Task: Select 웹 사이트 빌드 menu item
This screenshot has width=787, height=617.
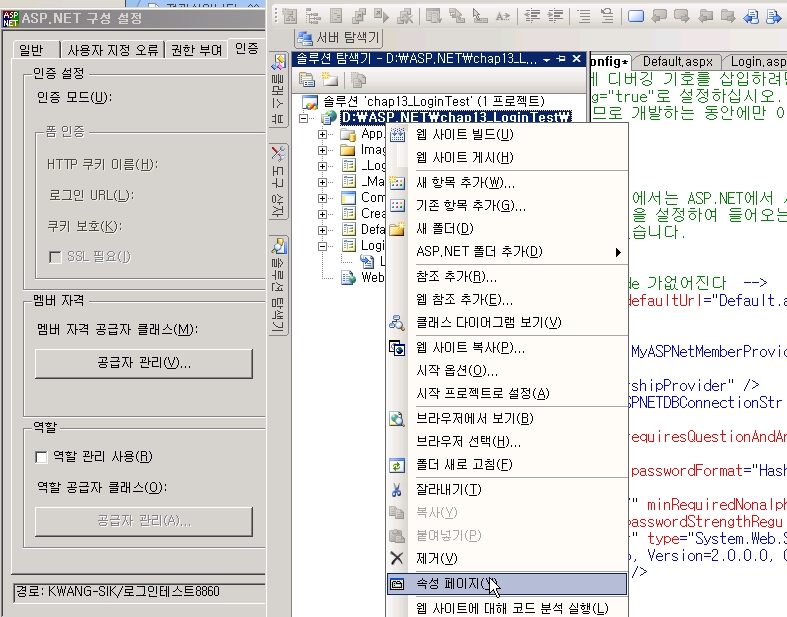Action: (507, 135)
